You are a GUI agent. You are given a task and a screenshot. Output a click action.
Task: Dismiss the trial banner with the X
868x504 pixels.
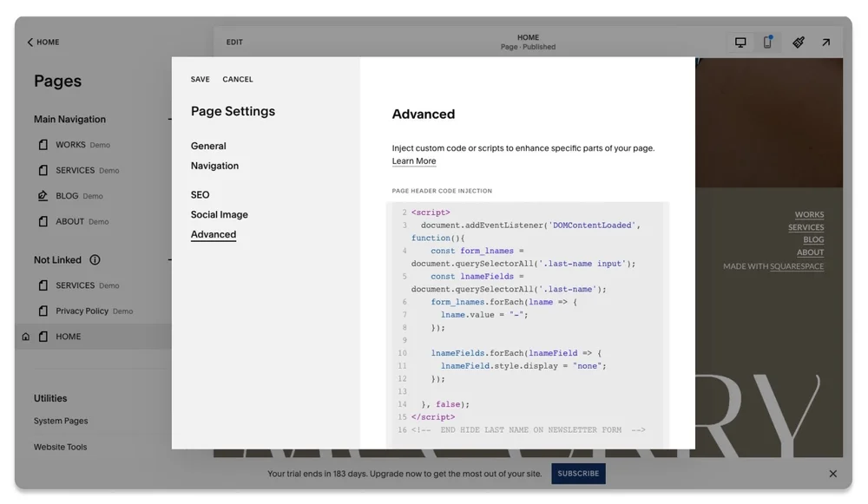(832, 474)
